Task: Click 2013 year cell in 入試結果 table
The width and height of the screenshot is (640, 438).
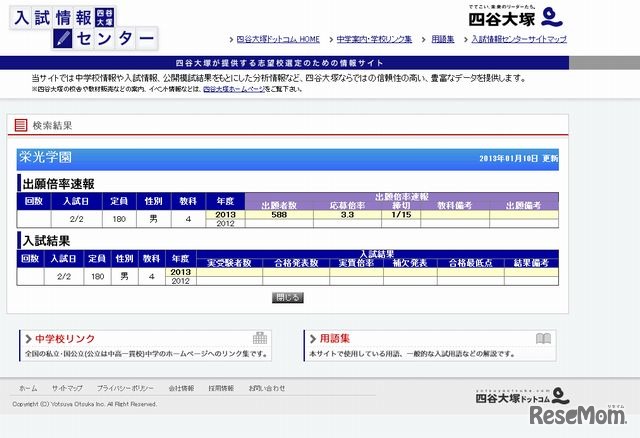Action: click(181, 272)
